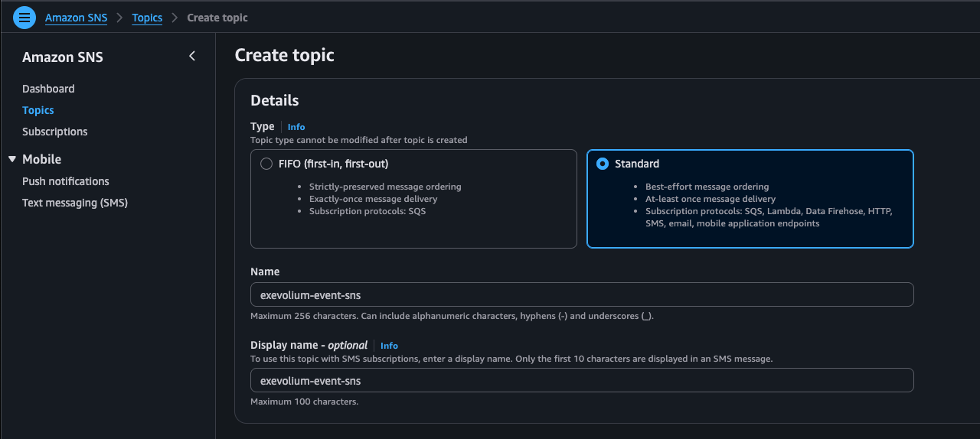Open the Info link next to Display name
This screenshot has height=439, width=980.
pyautogui.click(x=389, y=346)
